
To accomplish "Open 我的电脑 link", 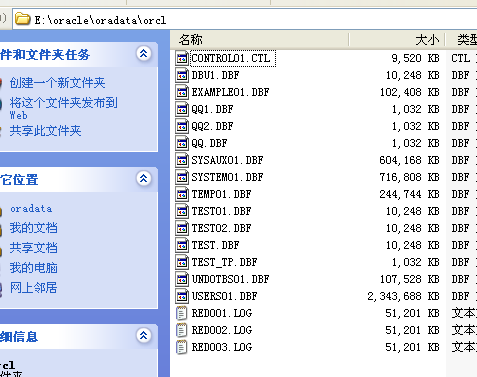I will click(x=33, y=268).
